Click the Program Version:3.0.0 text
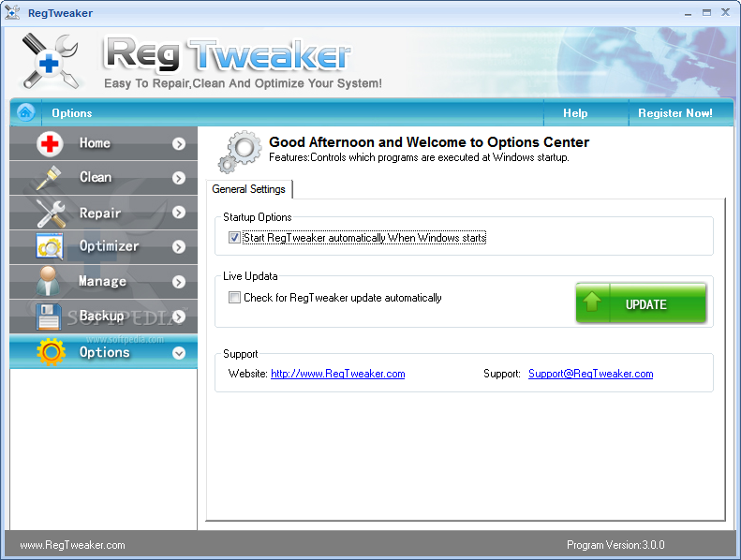This screenshot has height=560, width=741. click(615, 545)
